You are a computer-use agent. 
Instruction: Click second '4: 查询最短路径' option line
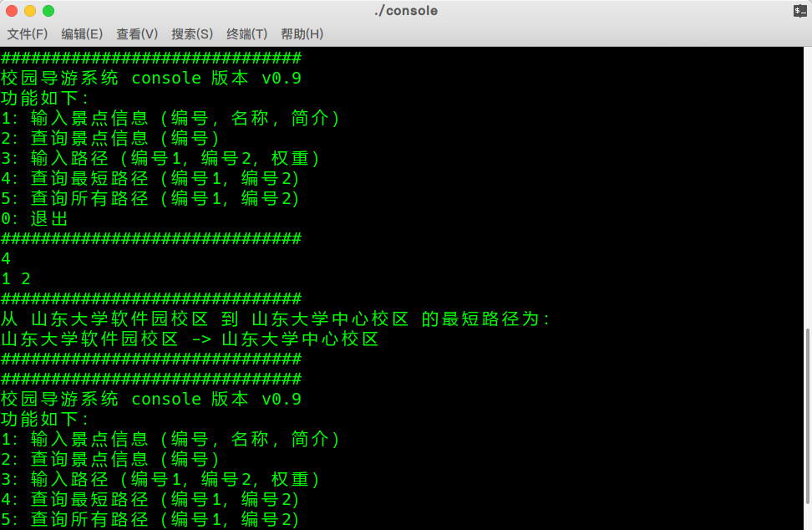pyautogui.click(x=150, y=499)
